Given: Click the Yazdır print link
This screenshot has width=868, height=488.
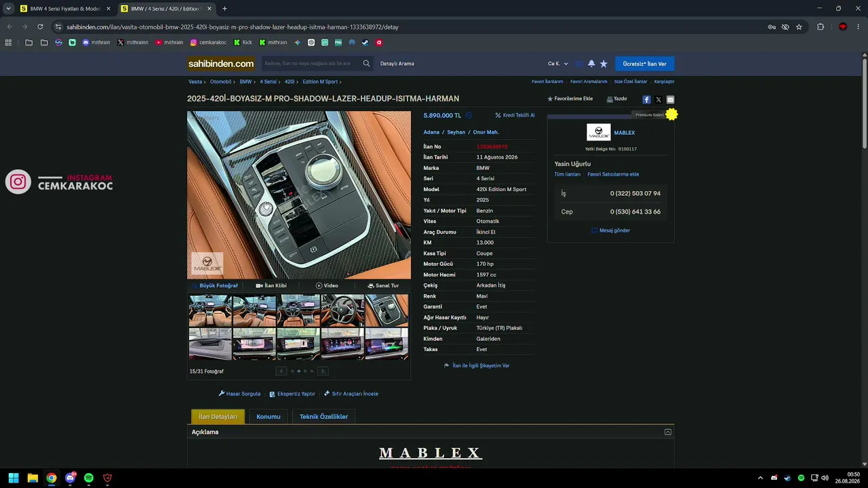Looking at the screenshot, I should pyautogui.click(x=617, y=99).
